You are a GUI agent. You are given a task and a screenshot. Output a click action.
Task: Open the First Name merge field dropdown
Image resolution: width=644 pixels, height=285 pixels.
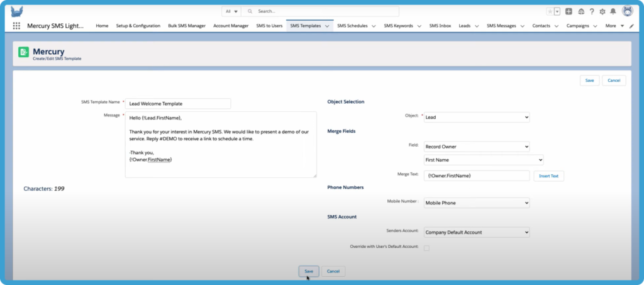click(484, 160)
